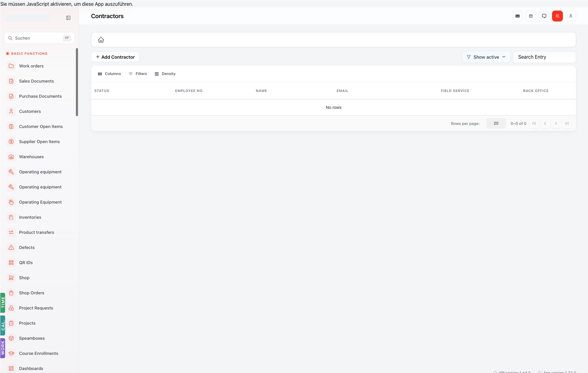Expand the Show active filter dropdown

(x=486, y=57)
